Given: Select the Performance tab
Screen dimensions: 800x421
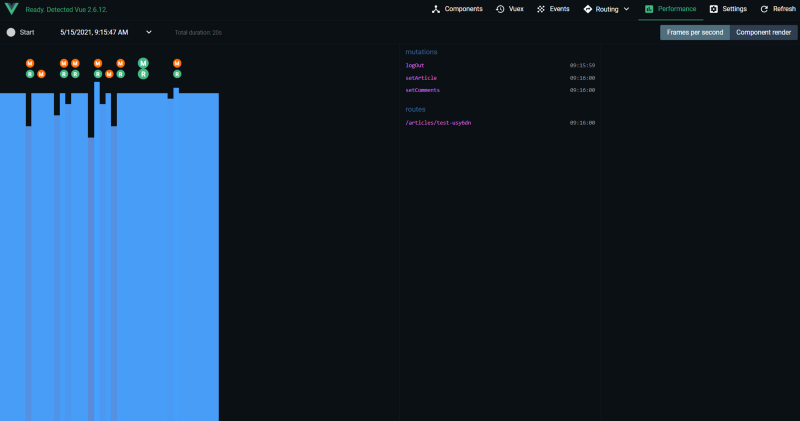Looking at the screenshot, I should [670, 9].
